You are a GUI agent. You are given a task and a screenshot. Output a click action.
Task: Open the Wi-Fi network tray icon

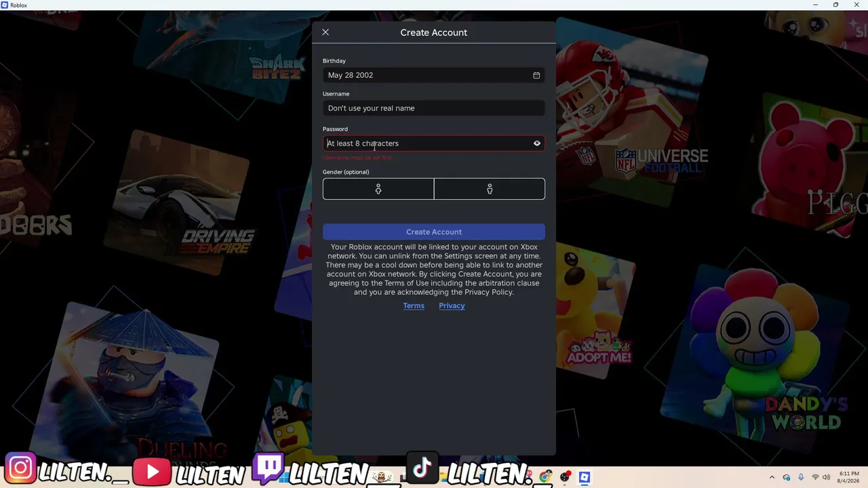(x=815, y=477)
